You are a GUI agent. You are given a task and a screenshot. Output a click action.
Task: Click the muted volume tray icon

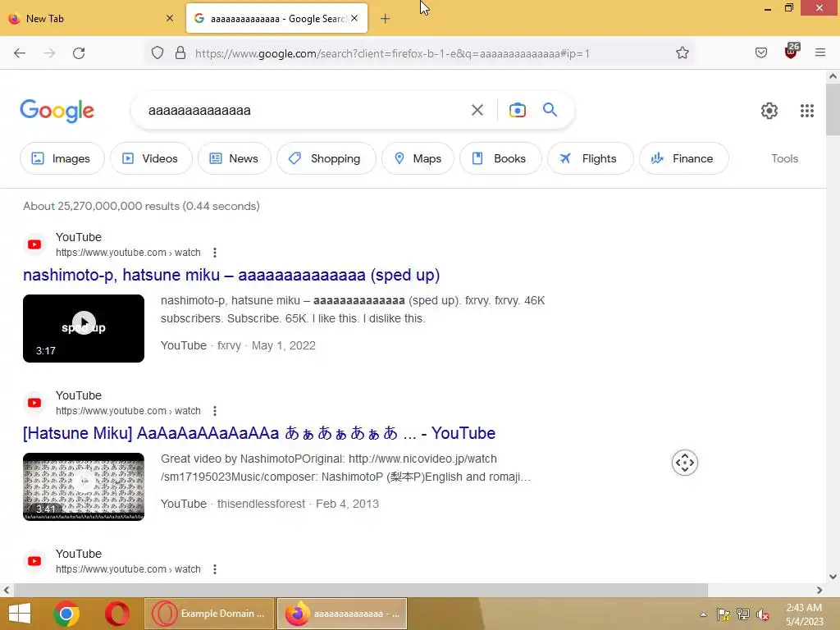pyautogui.click(x=763, y=614)
